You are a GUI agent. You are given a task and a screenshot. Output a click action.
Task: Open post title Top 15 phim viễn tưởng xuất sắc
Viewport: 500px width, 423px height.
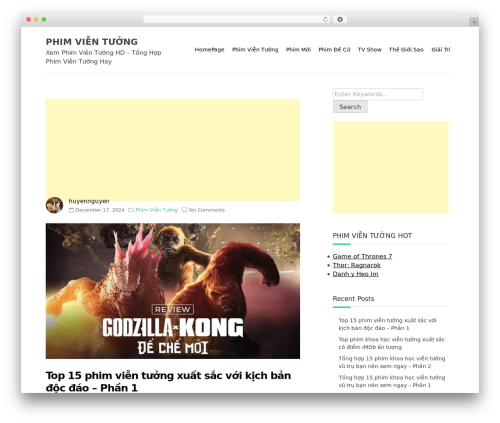click(x=168, y=381)
